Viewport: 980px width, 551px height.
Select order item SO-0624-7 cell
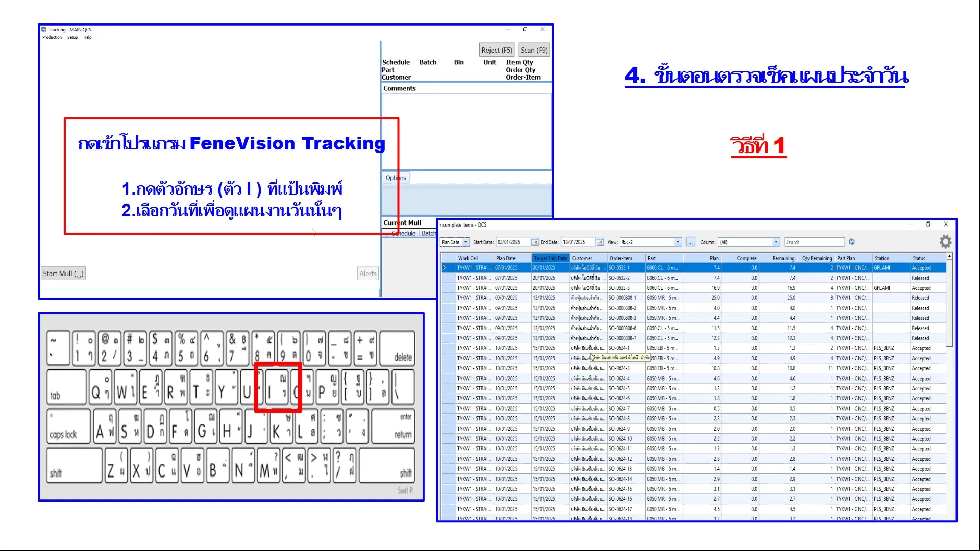pyautogui.click(x=626, y=409)
